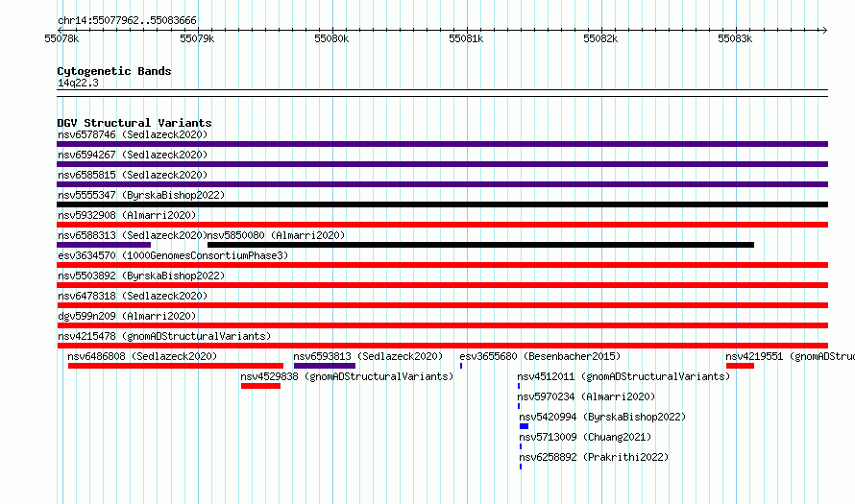Open nsv5713009 (Chuang2021) label

[585, 437]
